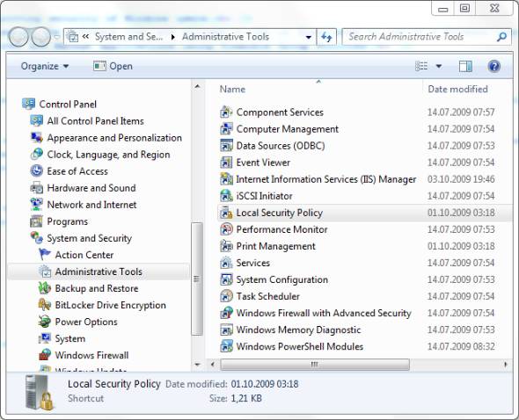The image size is (519, 420).
Task: Select All Control Panel Items in tree
Action: 95,121
